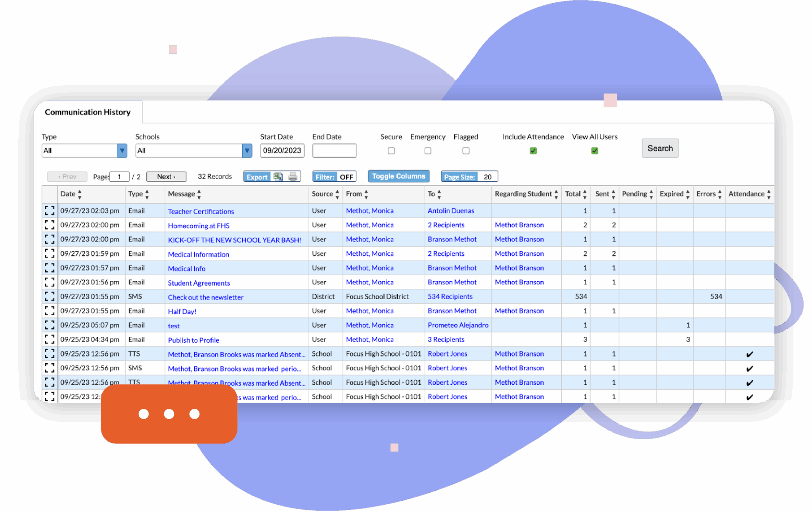This screenshot has width=812, height=511.
Task: Click the Search button
Action: (x=660, y=148)
